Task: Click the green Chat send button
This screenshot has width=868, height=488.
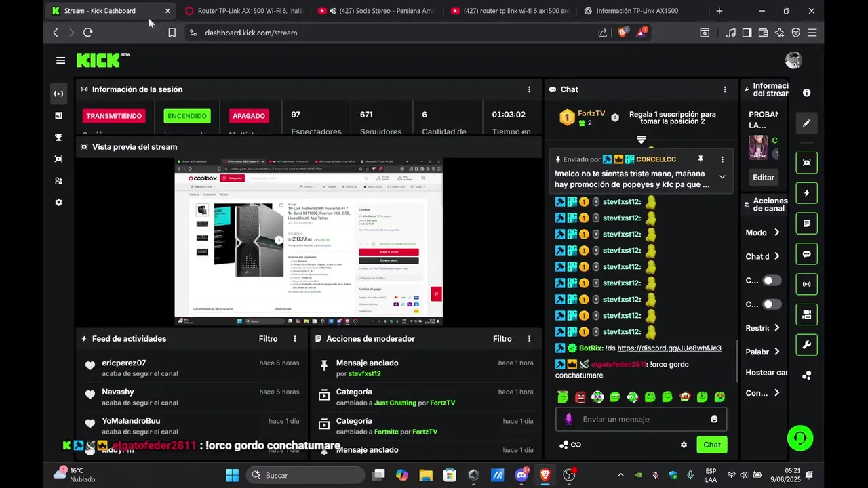Action: pos(712,445)
